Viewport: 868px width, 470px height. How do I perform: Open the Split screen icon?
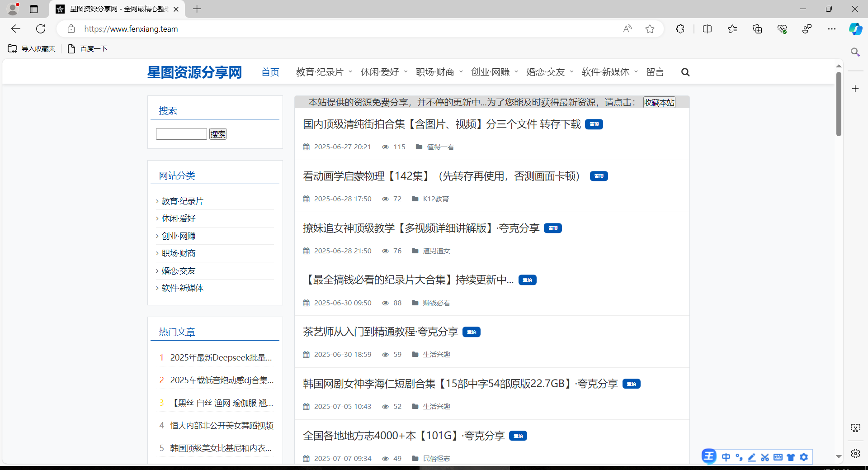[x=707, y=28]
